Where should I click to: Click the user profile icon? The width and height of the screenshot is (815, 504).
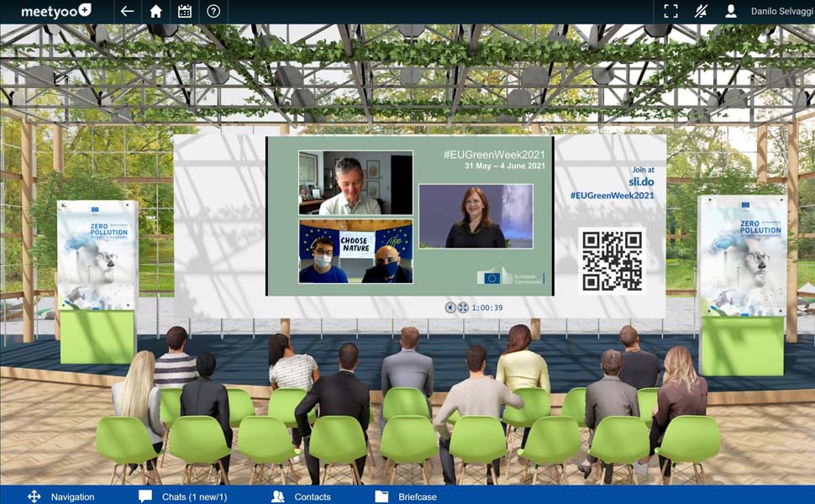[x=731, y=12]
